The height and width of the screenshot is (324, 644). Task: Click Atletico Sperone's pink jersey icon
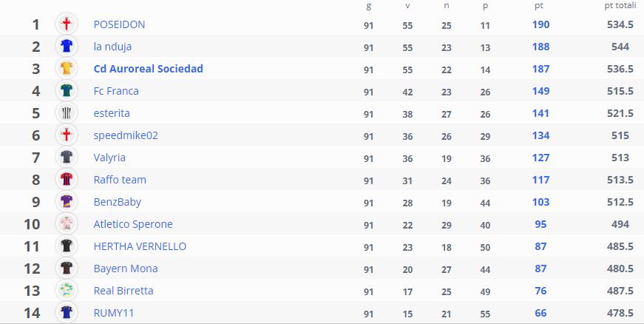67,224
